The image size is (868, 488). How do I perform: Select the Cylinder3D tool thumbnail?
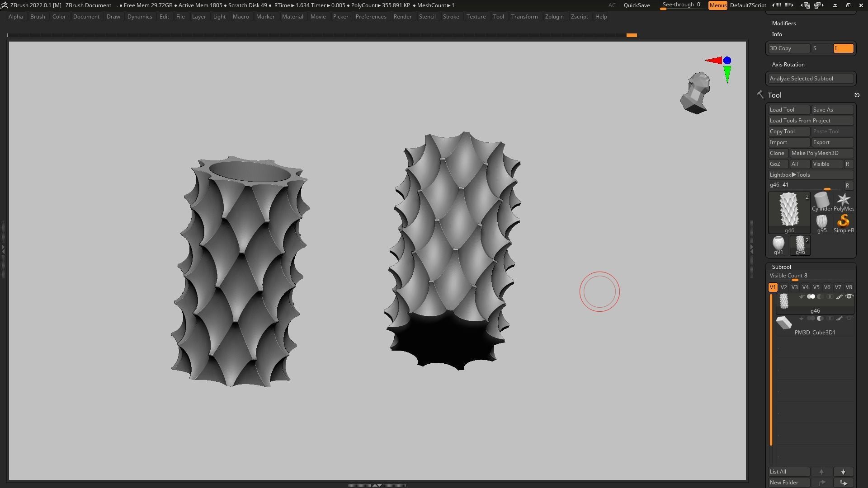coord(821,200)
